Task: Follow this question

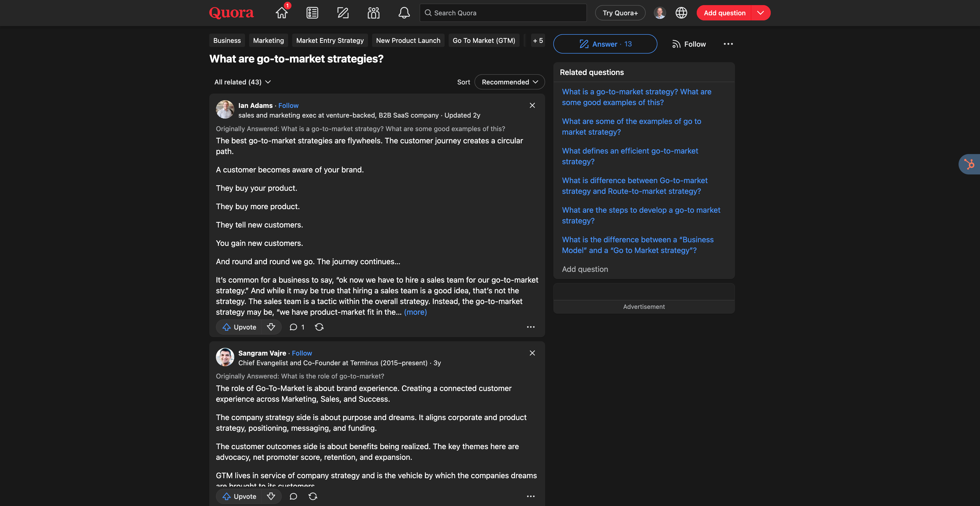Action: pyautogui.click(x=689, y=44)
